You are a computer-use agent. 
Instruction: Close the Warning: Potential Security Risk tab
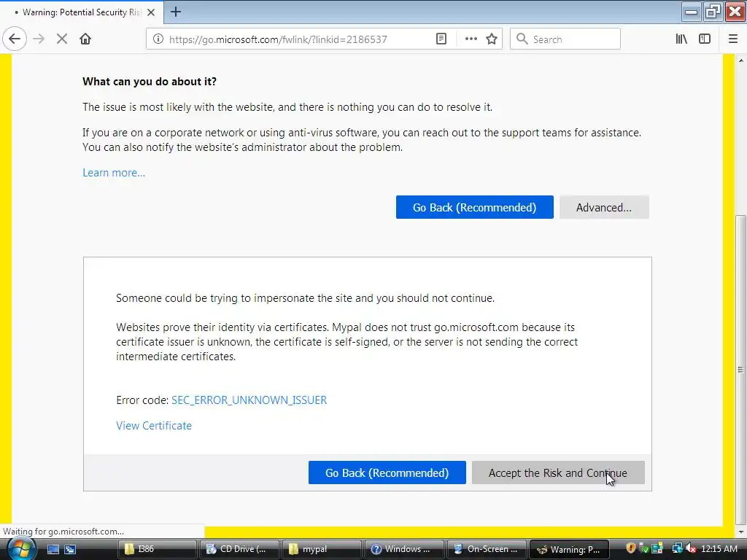coord(151,12)
